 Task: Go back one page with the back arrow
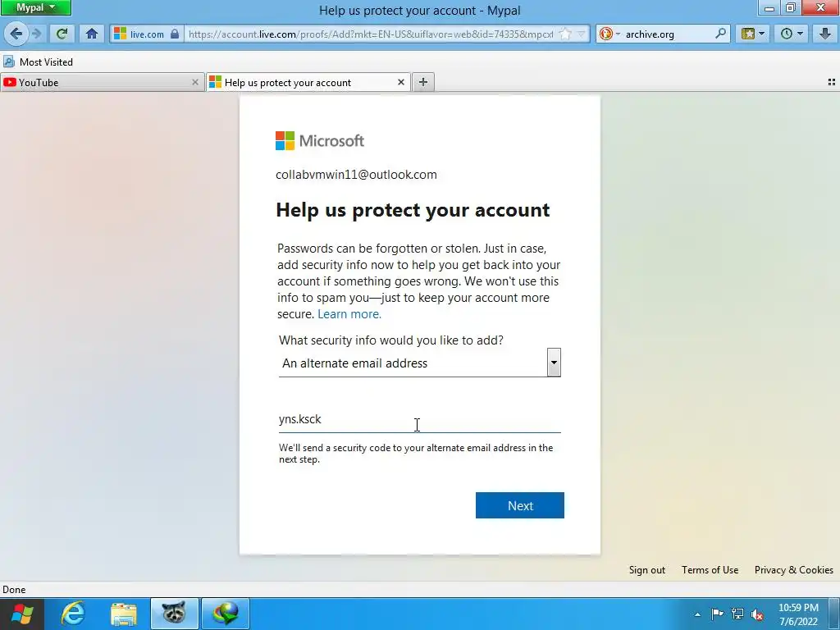(x=16, y=34)
